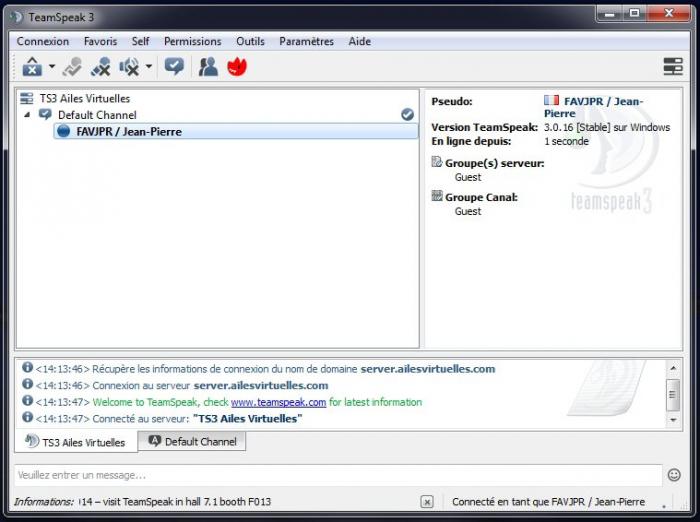
Task: Click the info icon of the Connexion au serveur line
Action: 27,384
